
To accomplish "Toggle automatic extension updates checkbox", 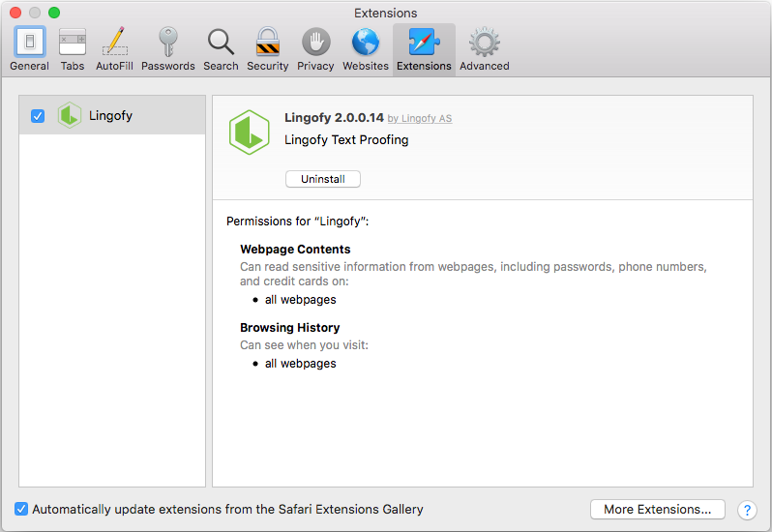I will point(21,509).
